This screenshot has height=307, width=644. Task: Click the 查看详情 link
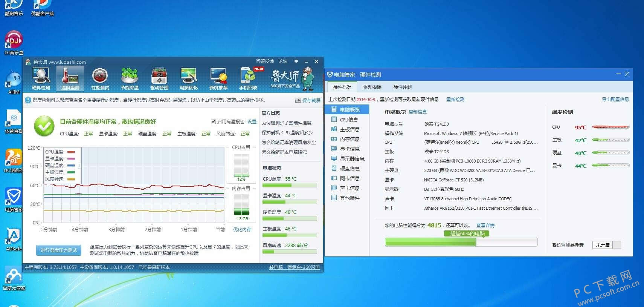click(x=485, y=226)
